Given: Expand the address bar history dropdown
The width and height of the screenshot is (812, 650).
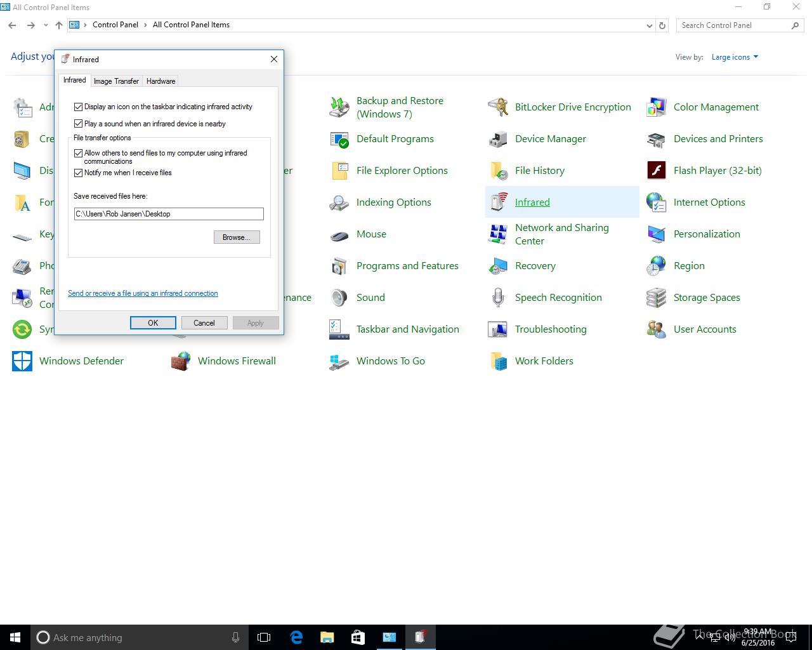Looking at the screenshot, I should [x=649, y=25].
